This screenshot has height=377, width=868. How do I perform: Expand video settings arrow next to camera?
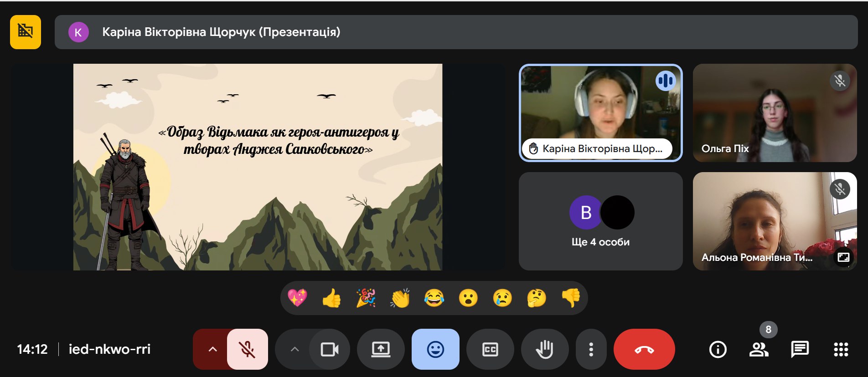294,349
